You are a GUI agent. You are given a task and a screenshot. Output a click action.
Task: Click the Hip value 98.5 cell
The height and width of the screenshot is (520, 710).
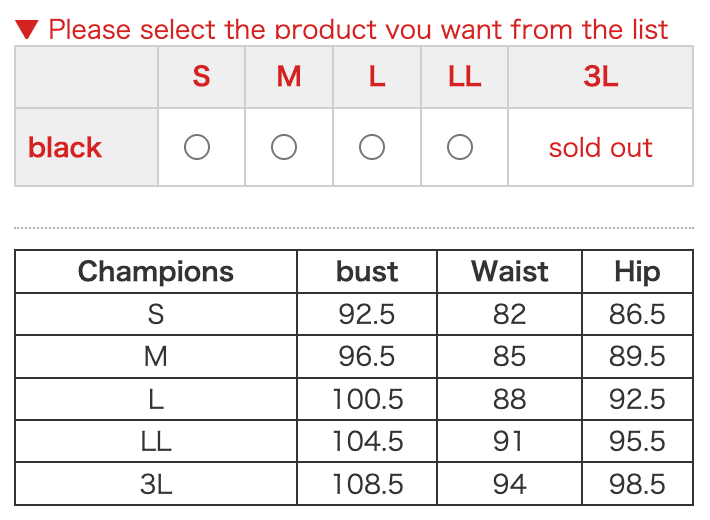637,485
